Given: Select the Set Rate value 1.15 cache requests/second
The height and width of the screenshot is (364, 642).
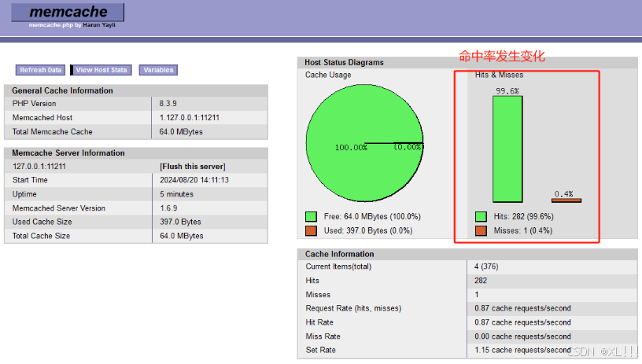Looking at the screenshot, I should pyautogui.click(x=522, y=350).
